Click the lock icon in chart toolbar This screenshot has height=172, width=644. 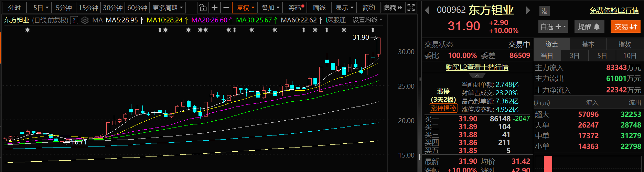coord(203,8)
